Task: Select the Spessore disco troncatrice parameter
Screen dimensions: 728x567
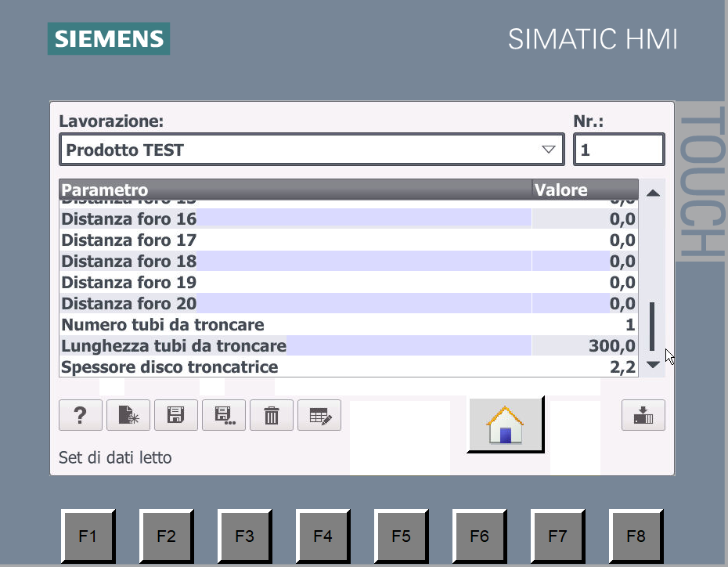Action: 348,367
